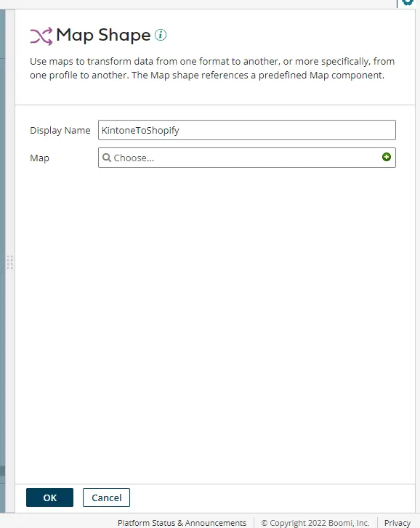Screen dimensions: 420x528
Task: Open the Map Choose... selector
Action: [247, 158]
